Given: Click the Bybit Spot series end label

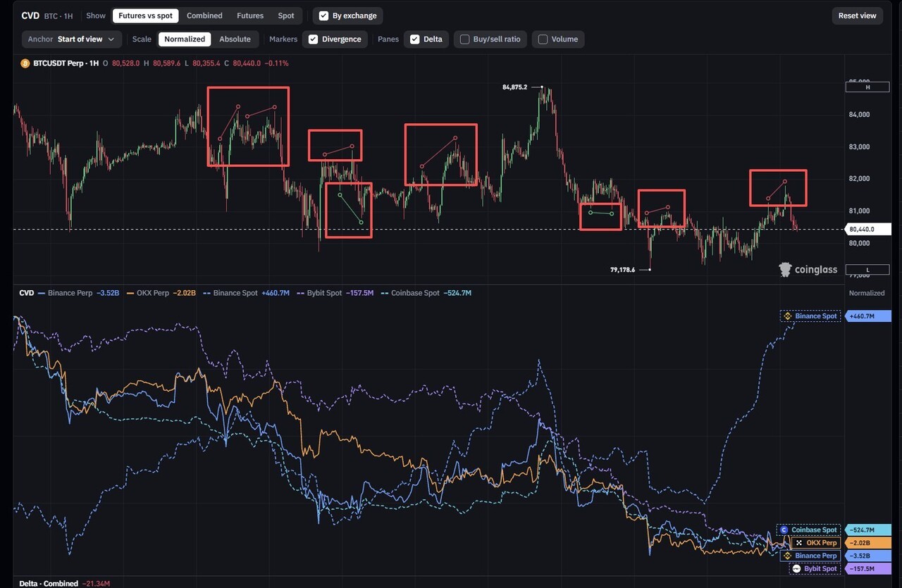Looking at the screenshot, I should [x=816, y=568].
